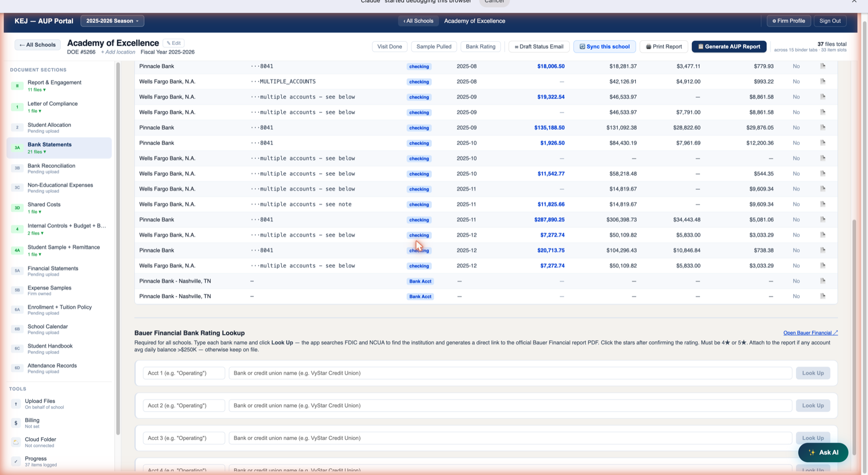
Task: Open file icon for $11,542.77 row
Action: [x=823, y=173]
